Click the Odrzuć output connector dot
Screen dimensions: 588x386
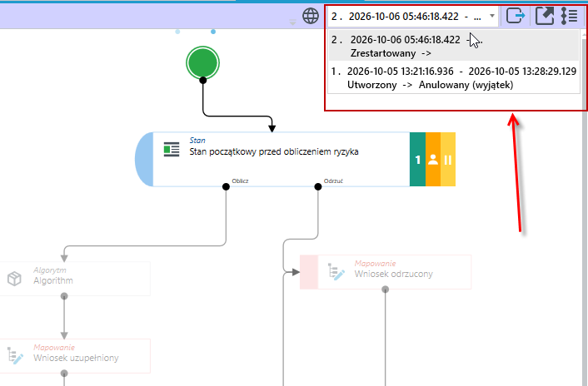pyautogui.click(x=318, y=186)
